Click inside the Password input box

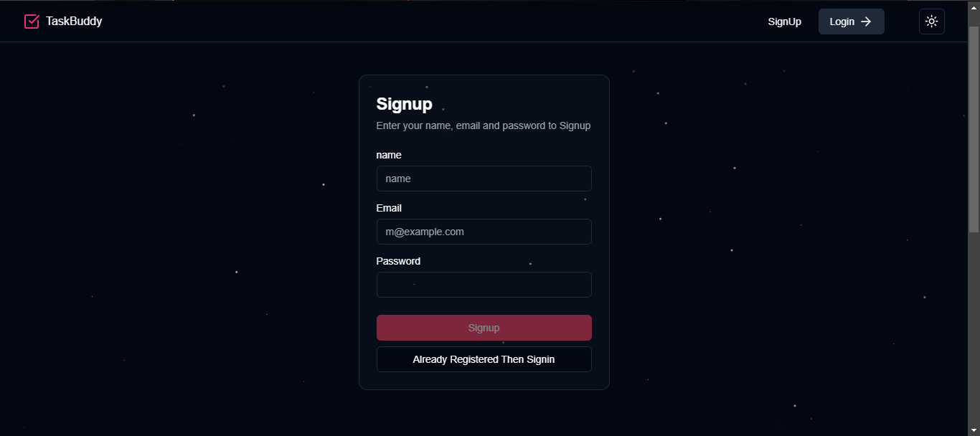pyautogui.click(x=484, y=285)
